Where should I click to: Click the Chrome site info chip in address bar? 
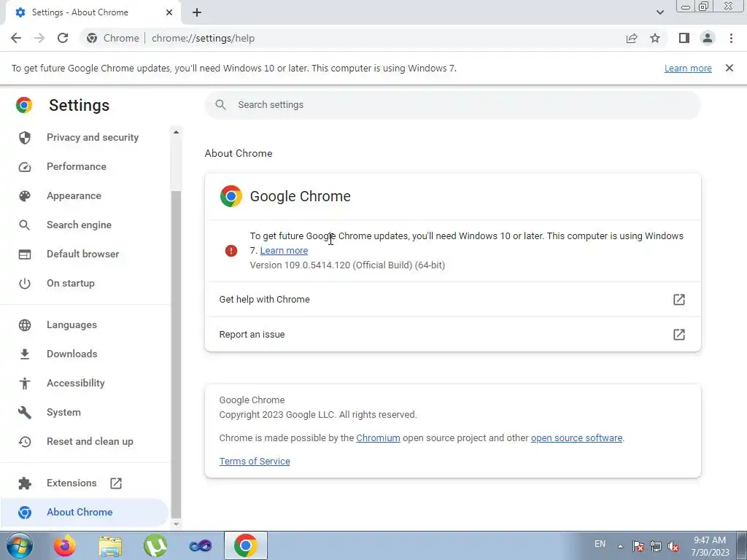113,38
